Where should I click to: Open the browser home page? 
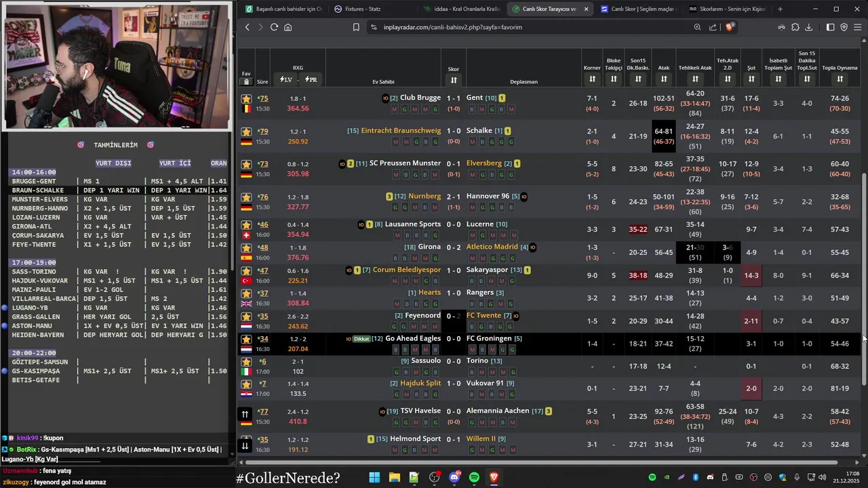288,27
